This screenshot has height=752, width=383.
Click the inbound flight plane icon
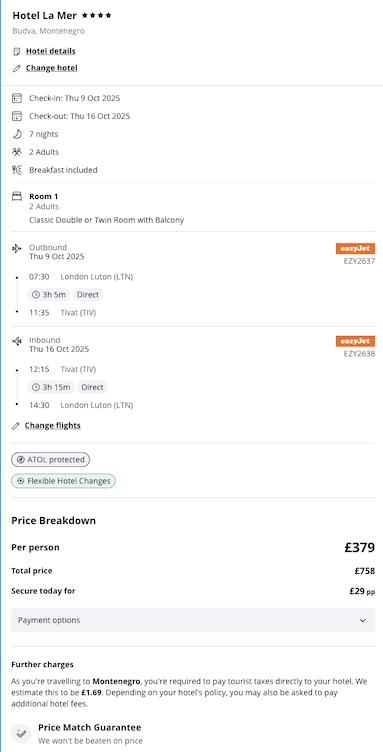point(17,341)
